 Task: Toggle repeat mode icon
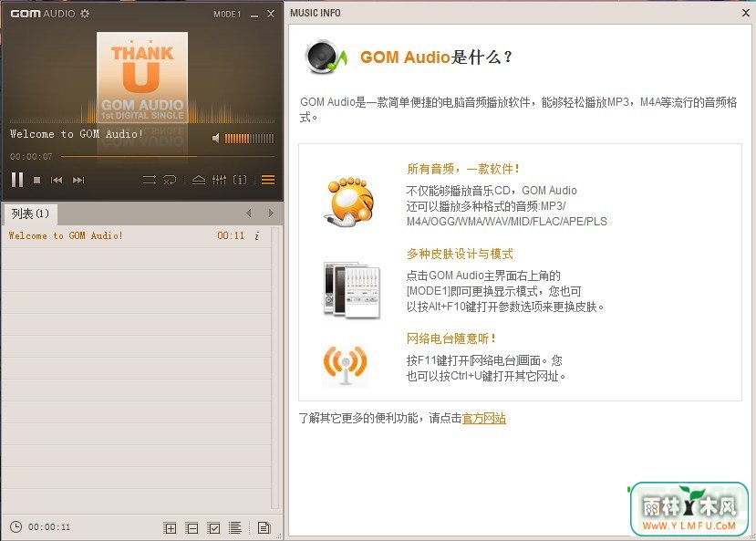point(170,180)
